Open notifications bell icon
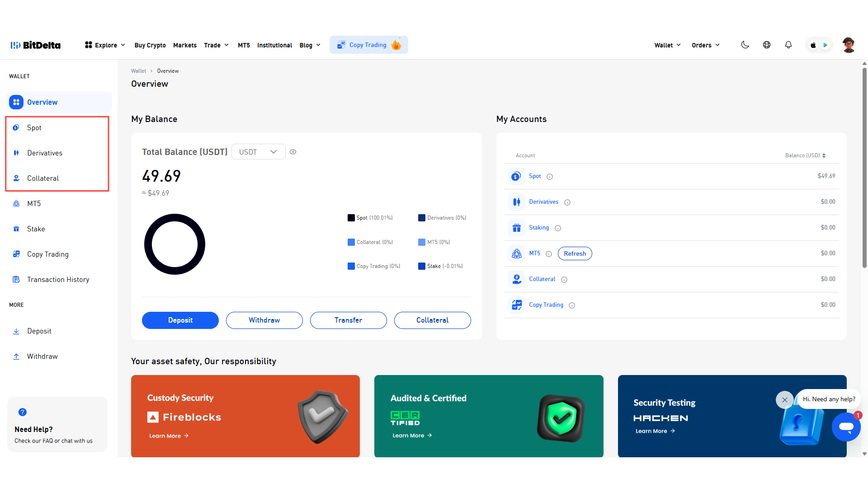This screenshot has height=488, width=868. click(x=788, y=45)
